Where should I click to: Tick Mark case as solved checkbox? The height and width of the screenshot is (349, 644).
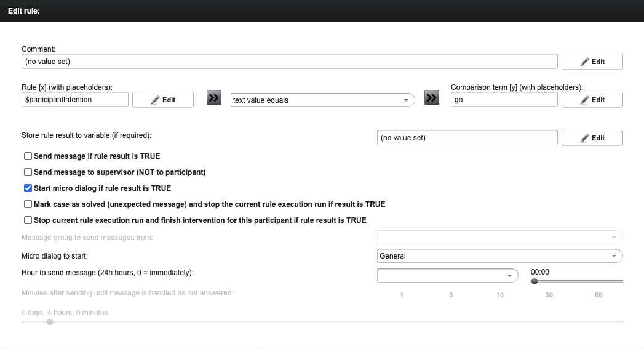coord(28,204)
